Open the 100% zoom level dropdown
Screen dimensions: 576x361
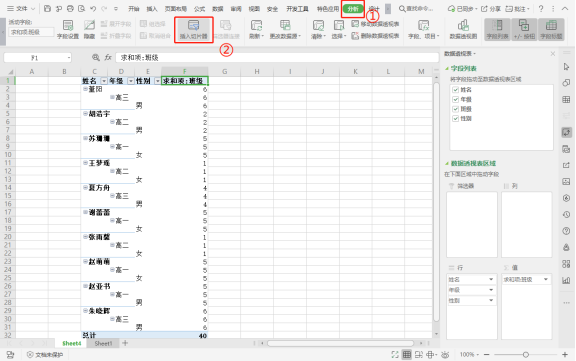(x=469, y=354)
